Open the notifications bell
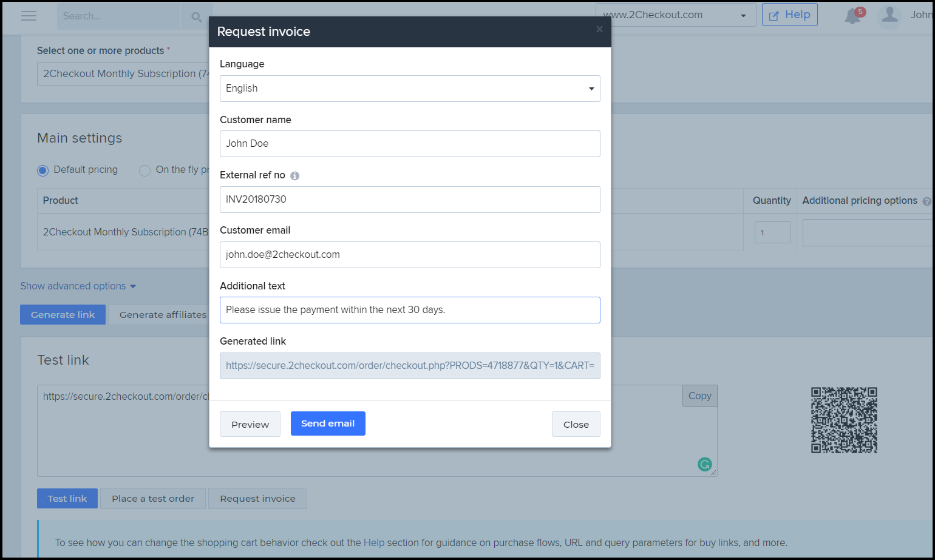Screen dimensions: 935x560 852,16
